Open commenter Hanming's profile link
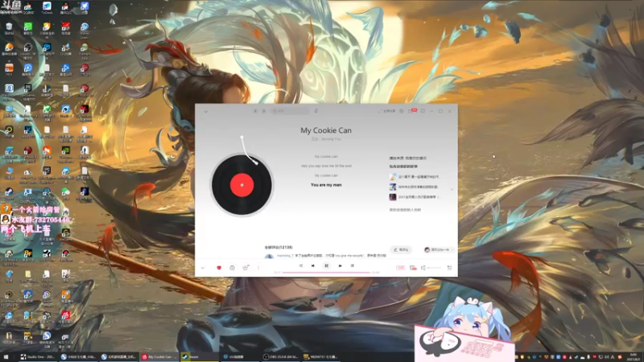 tap(285, 255)
